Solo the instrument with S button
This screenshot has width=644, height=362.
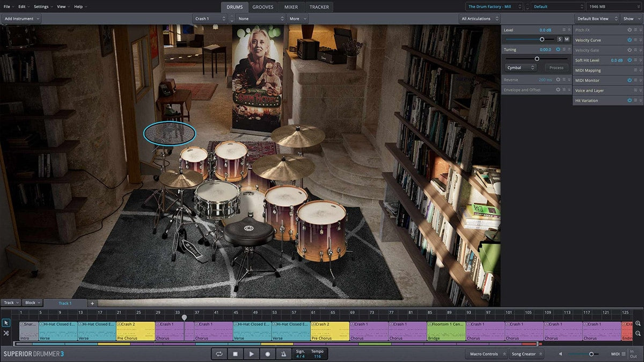[x=559, y=39]
